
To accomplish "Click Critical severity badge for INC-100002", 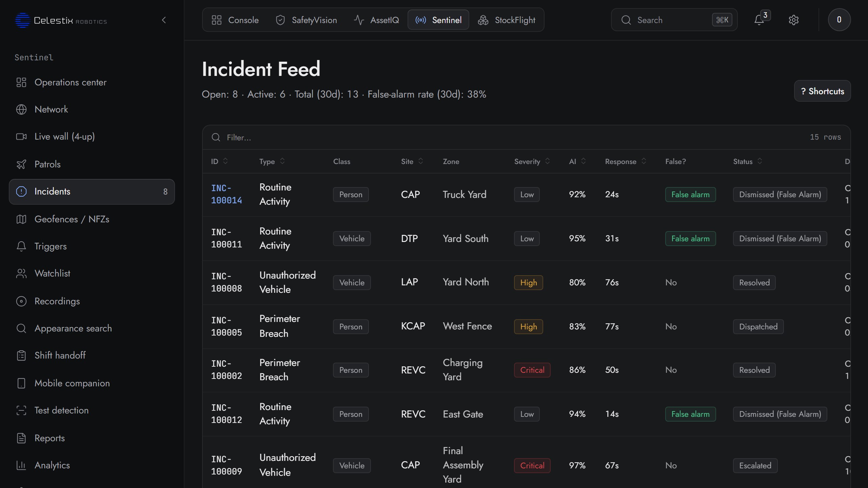I will pyautogui.click(x=532, y=370).
